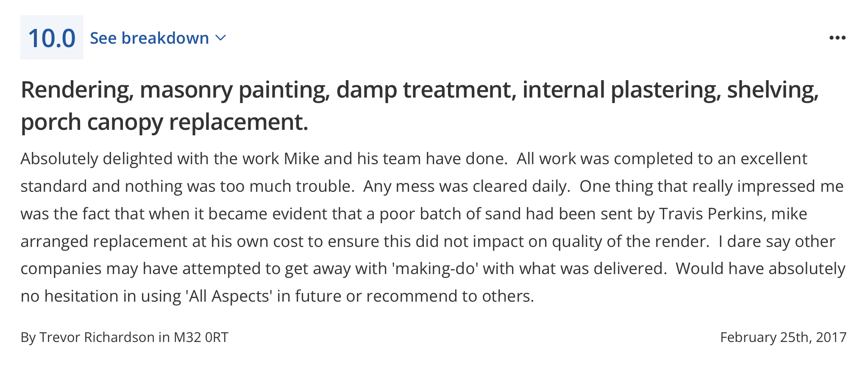Image resolution: width=868 pixels, height=367 pixels.
Task: Click the See breakdown link text
Action: click(150, 38)
